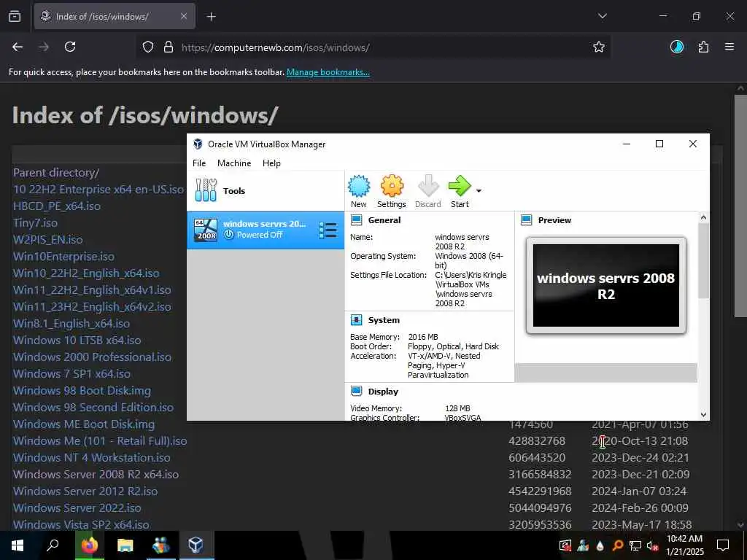Click the Display section header

pos(383,392)
